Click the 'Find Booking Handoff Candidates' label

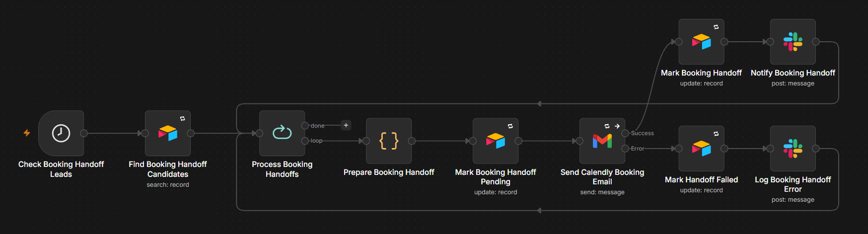168,169
